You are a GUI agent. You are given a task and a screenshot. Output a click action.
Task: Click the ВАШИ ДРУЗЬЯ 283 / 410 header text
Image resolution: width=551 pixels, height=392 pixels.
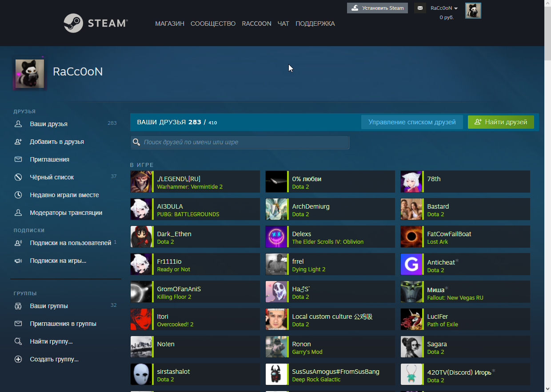(x=177, y=122)
